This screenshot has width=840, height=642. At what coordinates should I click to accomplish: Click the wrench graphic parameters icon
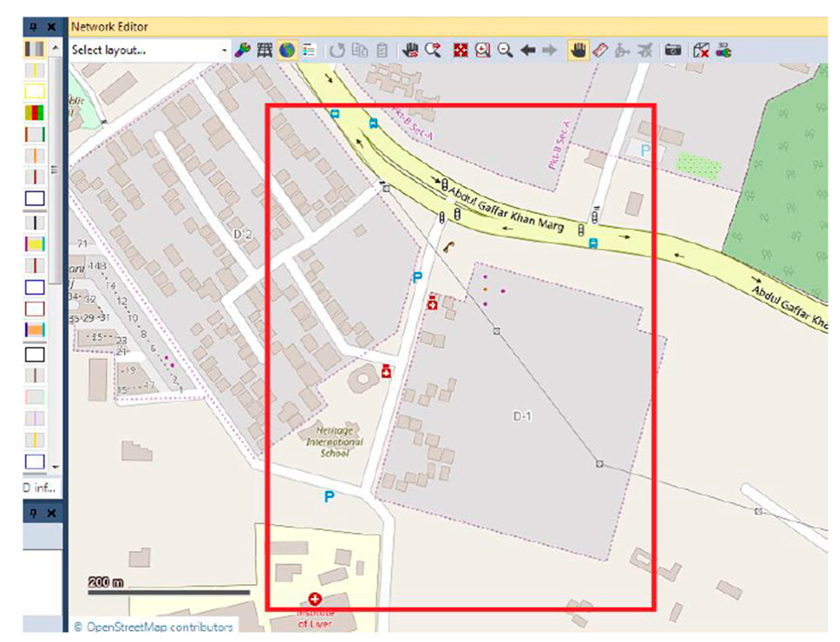click(x=243, y=50)
